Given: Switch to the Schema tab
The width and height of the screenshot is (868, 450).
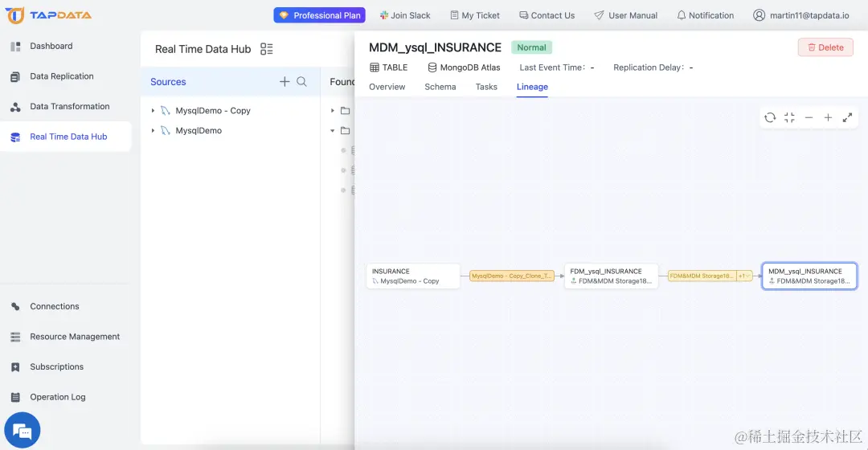Looking at the screenshot, I should click(x=440, y=87).
